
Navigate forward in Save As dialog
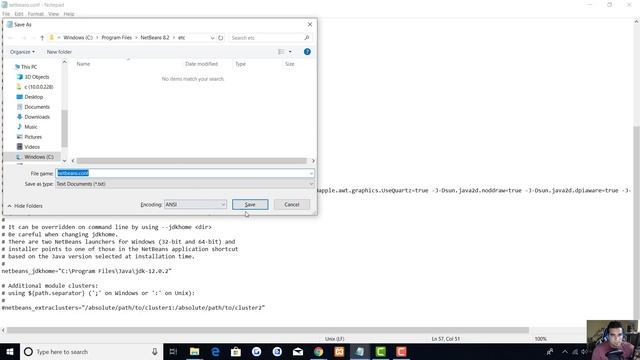[x=24, y=38]
